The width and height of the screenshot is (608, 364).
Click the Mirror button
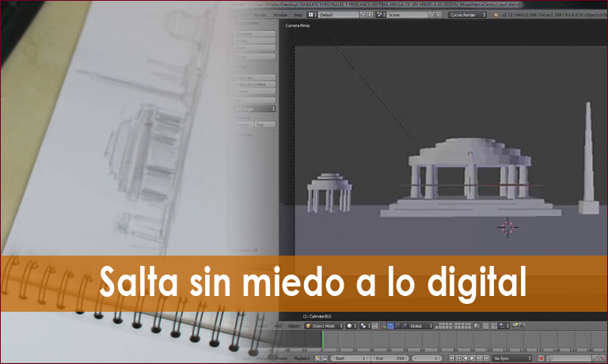(x=255, y=57)
